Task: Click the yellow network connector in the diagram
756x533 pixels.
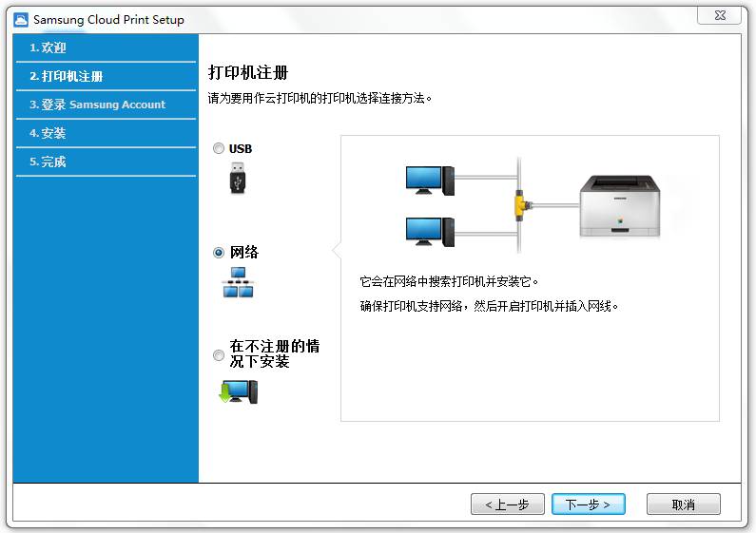Action: tap(521, 205)
